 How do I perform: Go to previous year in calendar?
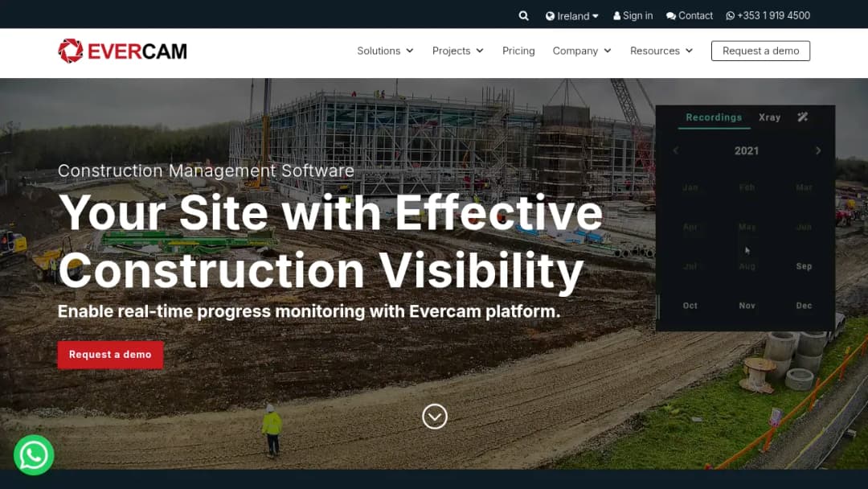click(x=676, y=150)
